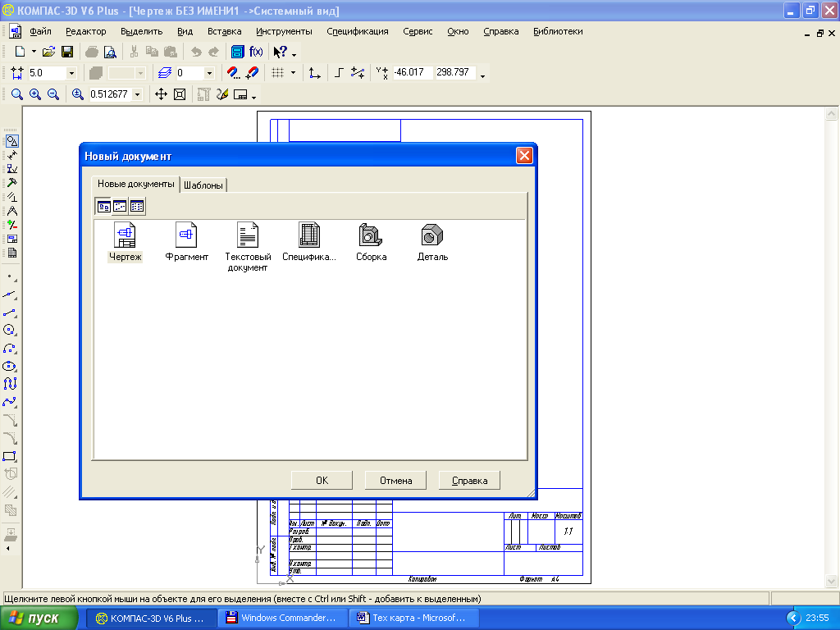
Task: Click the local coordinate system icon
Action: point(315,73)
